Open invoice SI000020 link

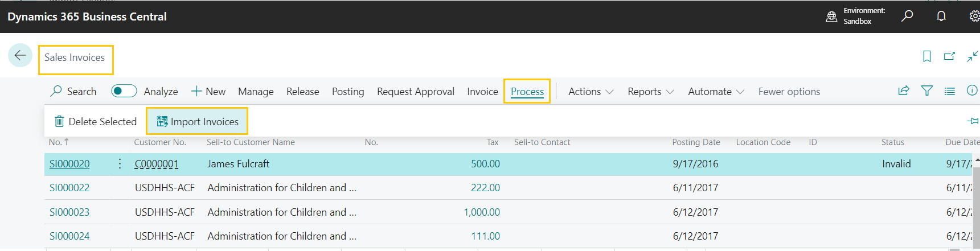point(69,164)
